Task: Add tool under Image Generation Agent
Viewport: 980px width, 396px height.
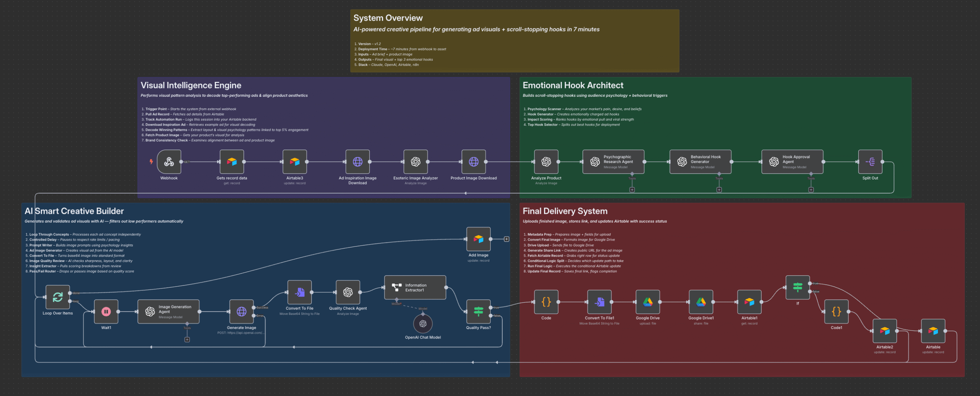Action: pyautogui.click(x=187, y=339)
